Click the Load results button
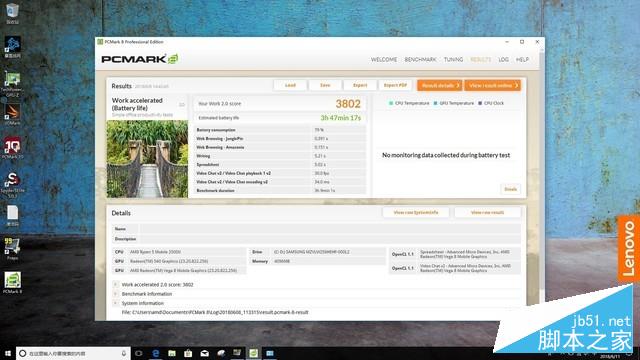This screenshot has height=360, width=640. pyautogui.click(x=290, y=85)
